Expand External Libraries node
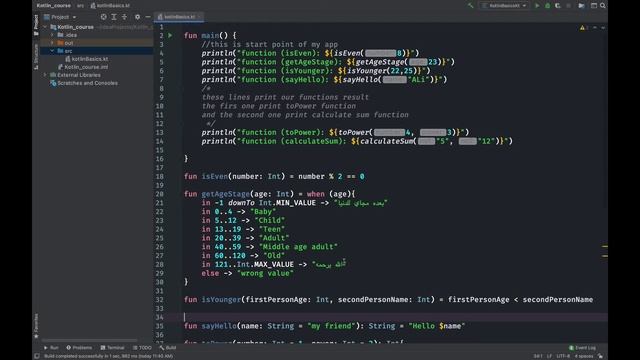Image resolution: width=640 pixels, height=360 pixels. click(45, 75)
